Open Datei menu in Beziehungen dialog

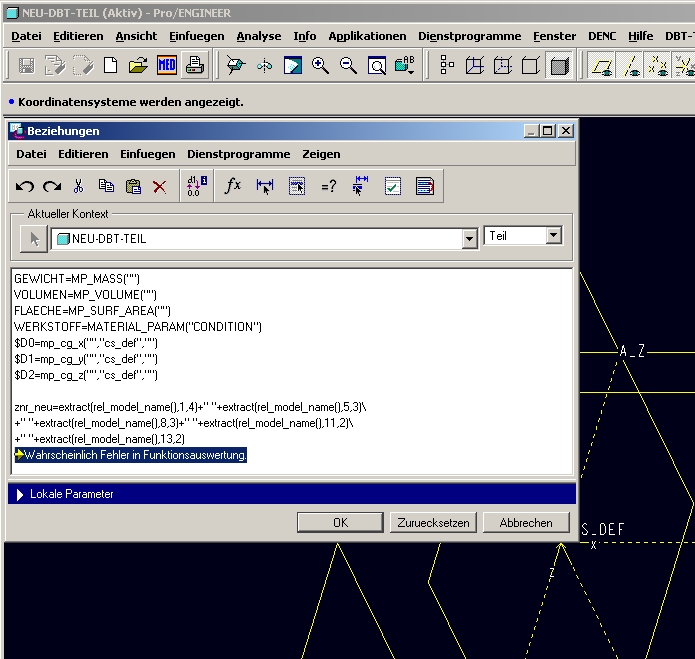click(31, 154)
